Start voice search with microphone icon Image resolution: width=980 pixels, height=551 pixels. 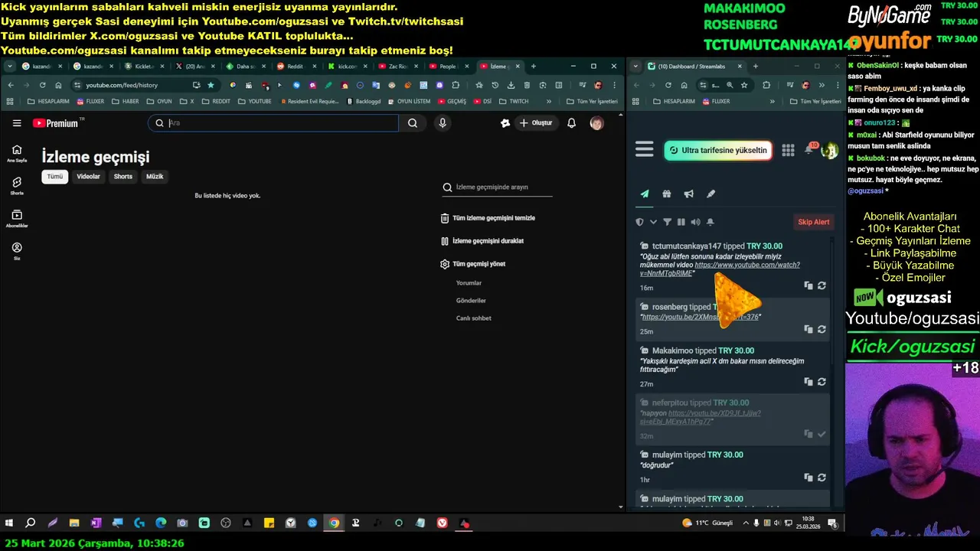443,123
